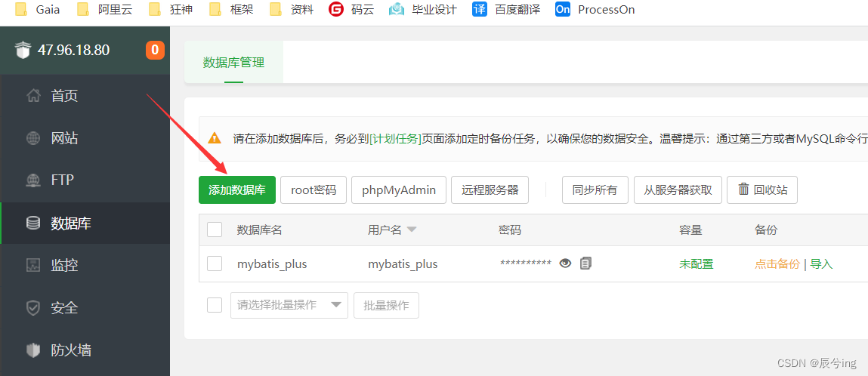Check the mybatis_plus row checkbox
This screenshot has height=376, width=868.
tap(215, 264)
